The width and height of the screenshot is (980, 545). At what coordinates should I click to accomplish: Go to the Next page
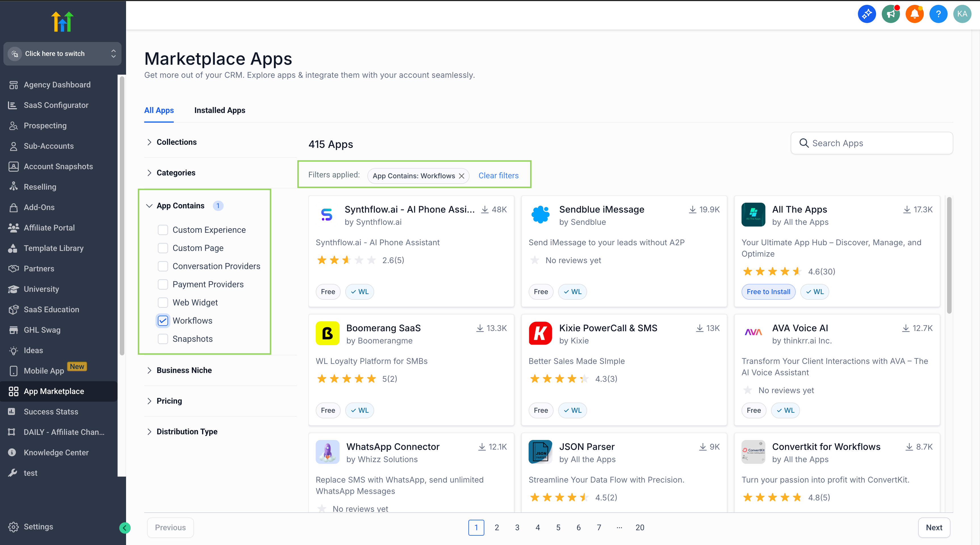[934, 527]
